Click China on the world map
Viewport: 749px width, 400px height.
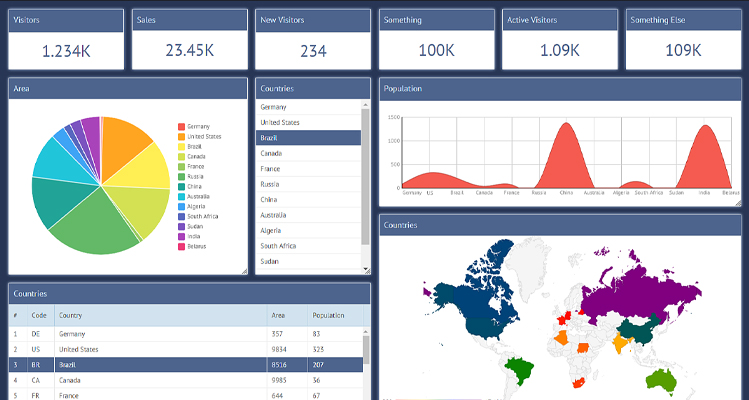tap(638, 331)
